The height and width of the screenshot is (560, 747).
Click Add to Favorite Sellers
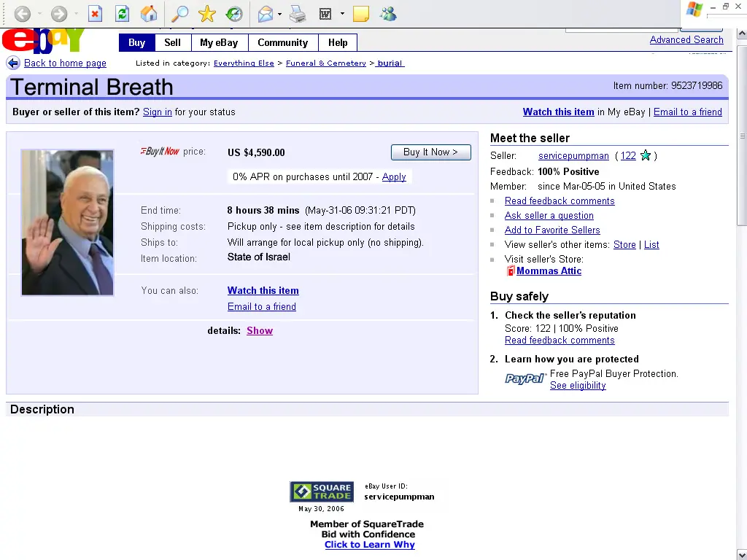(x=552, y=230)
